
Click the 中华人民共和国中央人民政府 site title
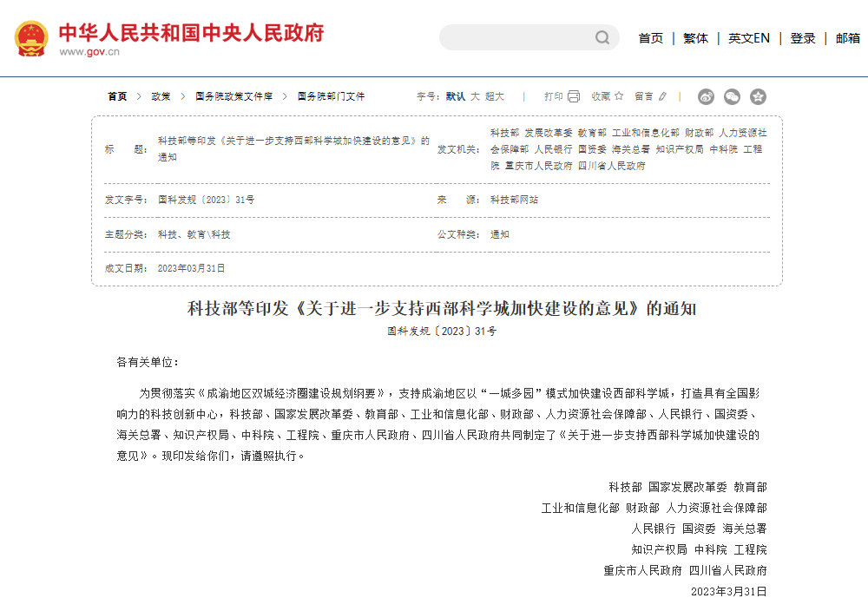[x=191, y=33]
